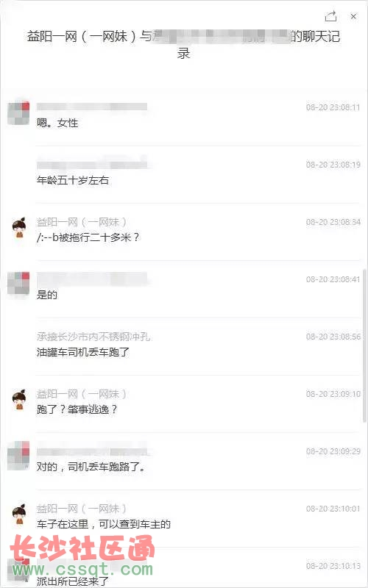This screenshot has width=368, height=588.
Task: Click cartoon avatar beside "车子在这里" message
Action: [x=19, y=514]
